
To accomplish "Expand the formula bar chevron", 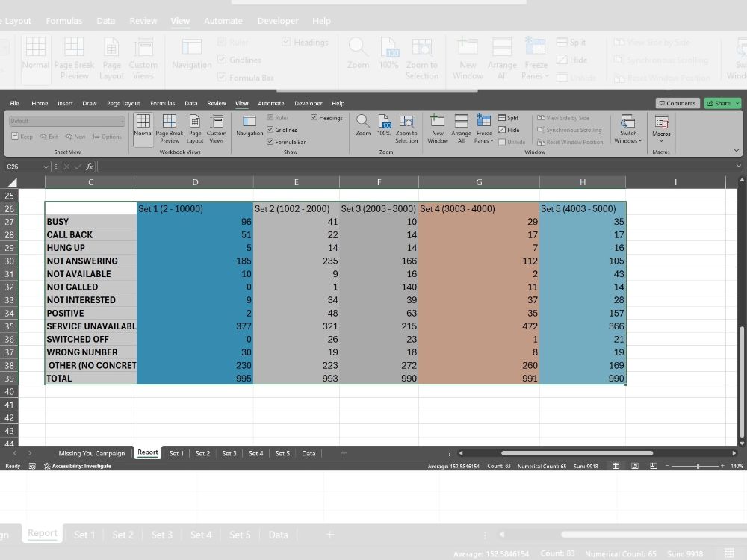I will (x=738, y=167).
